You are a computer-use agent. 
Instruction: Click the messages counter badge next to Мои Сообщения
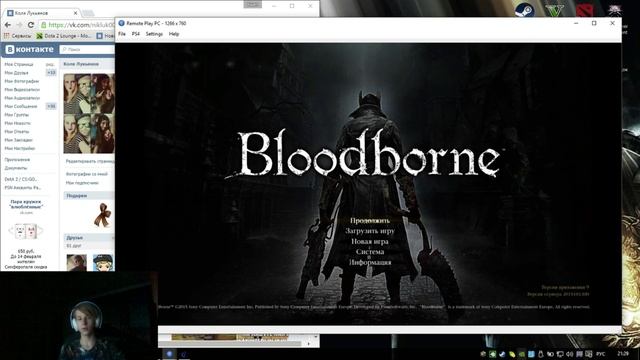point(51,106)
